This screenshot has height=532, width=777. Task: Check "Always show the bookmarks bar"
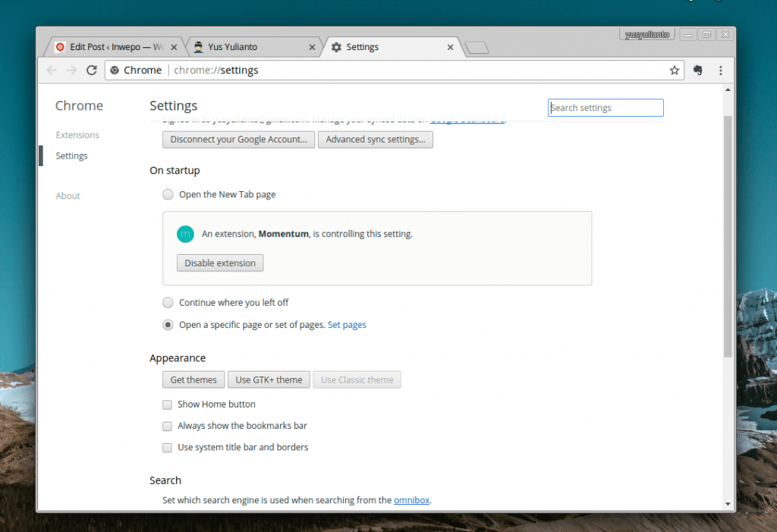tap(167, 426)
